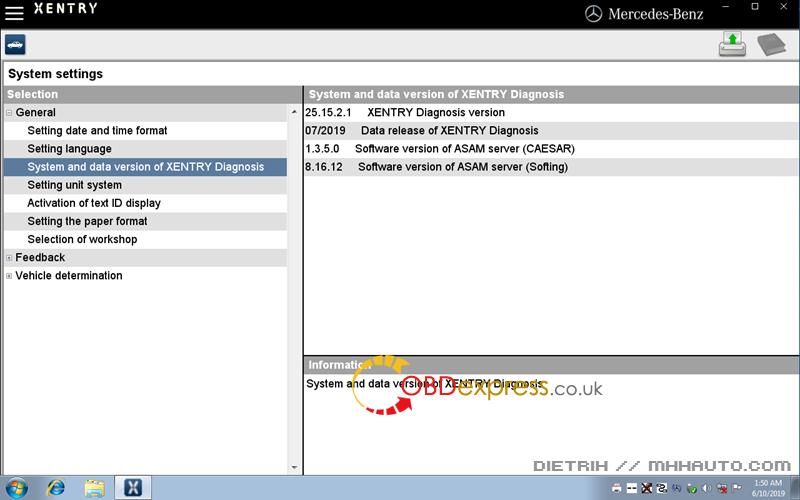Click the XENTRY Diagnosis version row
Image resolution: width=800 pixels, height=500 pixels.
click(x=435, y=113)
